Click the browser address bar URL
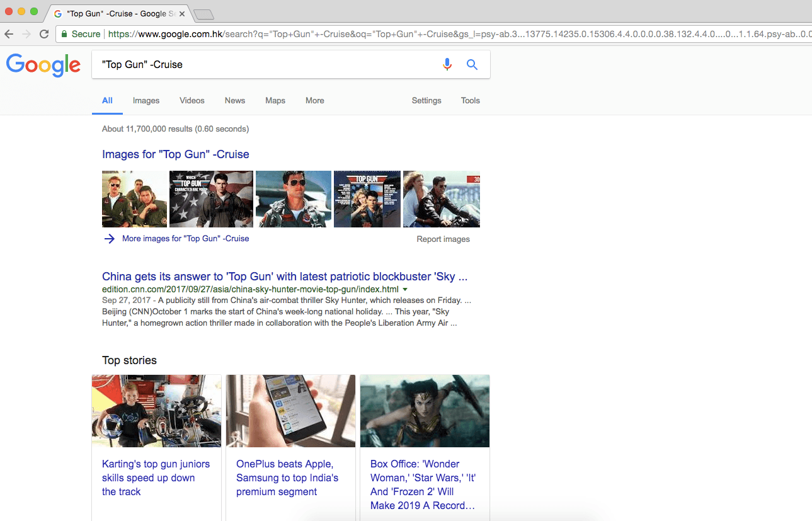 tap(459, 34)
